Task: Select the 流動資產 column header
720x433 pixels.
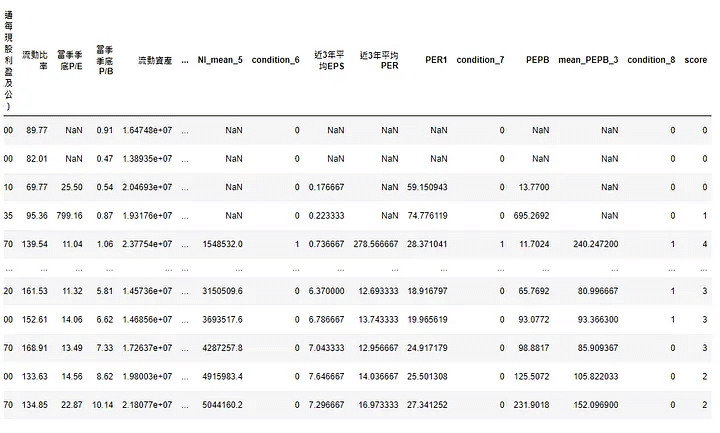Action: pos(154,60)
